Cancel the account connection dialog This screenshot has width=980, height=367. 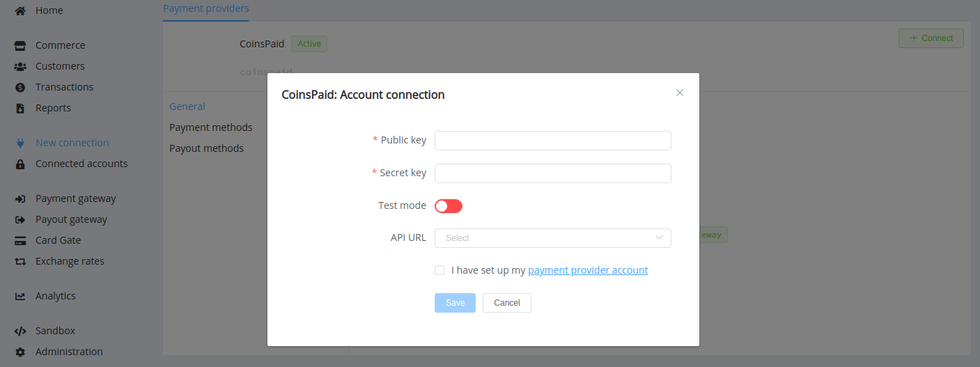[507, 303]
